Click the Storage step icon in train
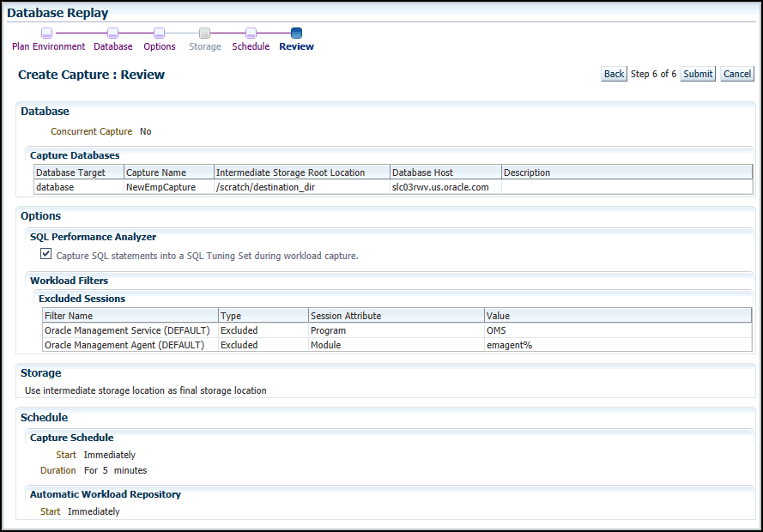This screenshot has width=763, height=532. point(205,33)
